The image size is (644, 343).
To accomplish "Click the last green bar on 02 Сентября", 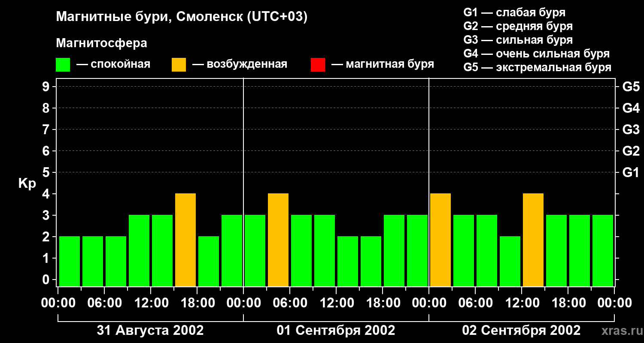I will point(603,250).
